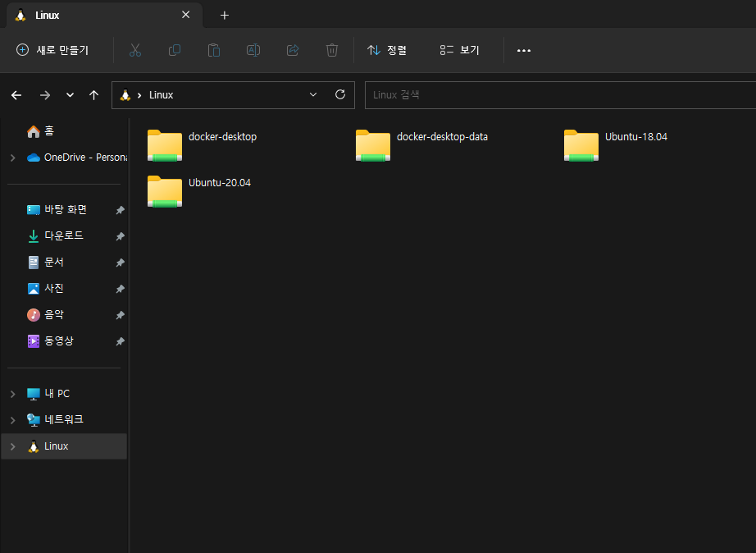
Task: Open 다운로드 (Downloads) in sidebar
Action: tap(55, 236)
